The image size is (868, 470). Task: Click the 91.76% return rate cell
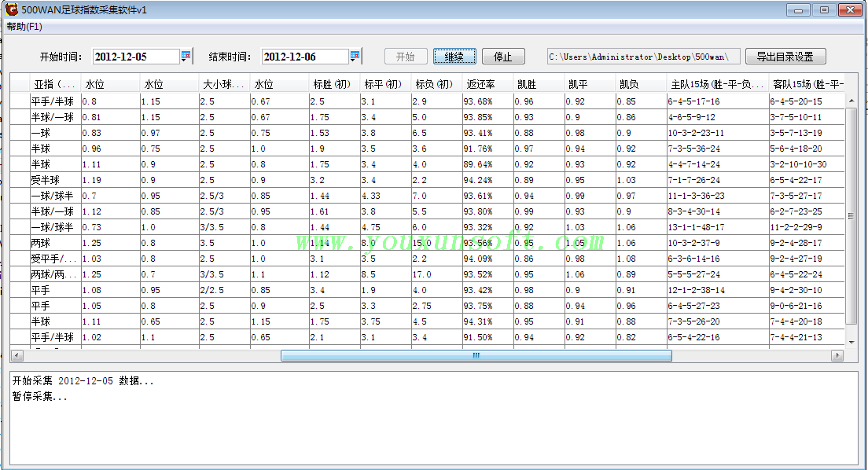(x=487, y=149)
